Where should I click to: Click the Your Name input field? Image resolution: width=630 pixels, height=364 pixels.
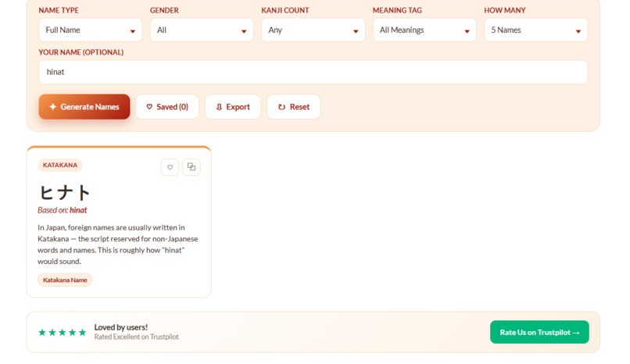click(x=313, y=72)
